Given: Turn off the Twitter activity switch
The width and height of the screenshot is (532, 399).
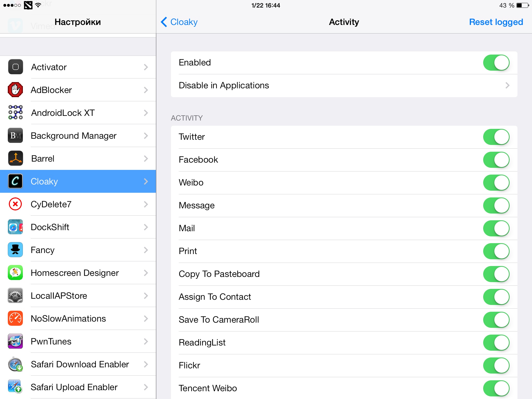Looking at the screenshot, I should coord(496,137).
